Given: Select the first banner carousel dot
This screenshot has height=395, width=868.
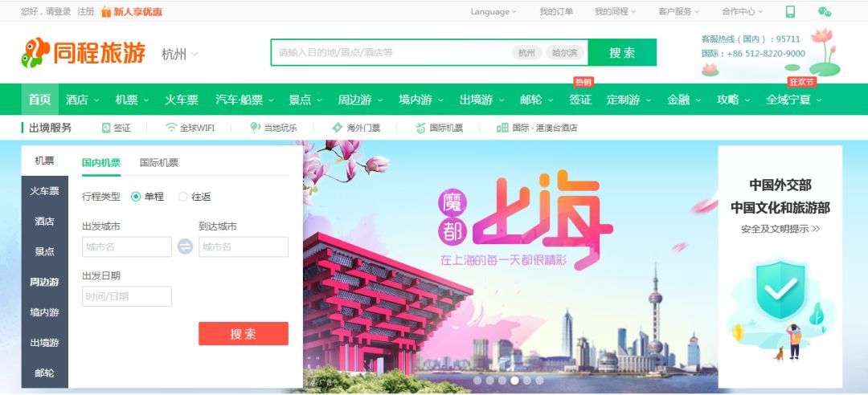Looking at the screenshot, I should [477, 381].
